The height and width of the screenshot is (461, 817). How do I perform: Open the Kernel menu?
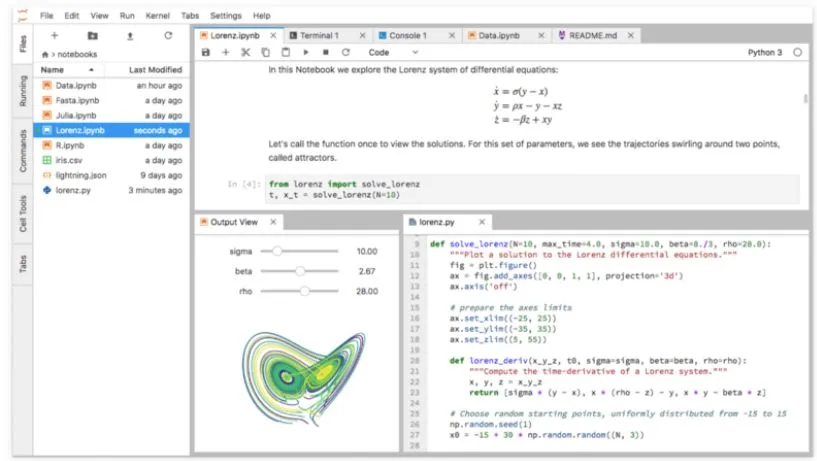[x=155, y=16]
